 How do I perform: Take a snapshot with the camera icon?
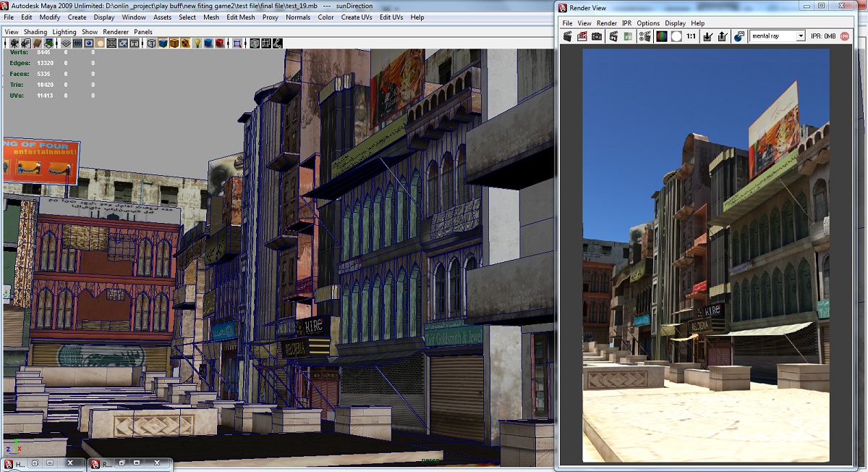pos(597,36)
